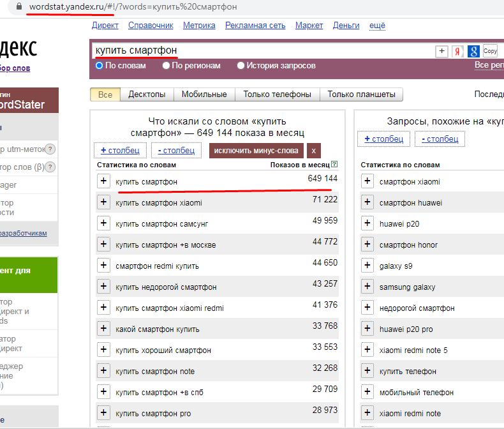Open the 'Все регионы' region selector
The image size is (504, 429).
489,65
